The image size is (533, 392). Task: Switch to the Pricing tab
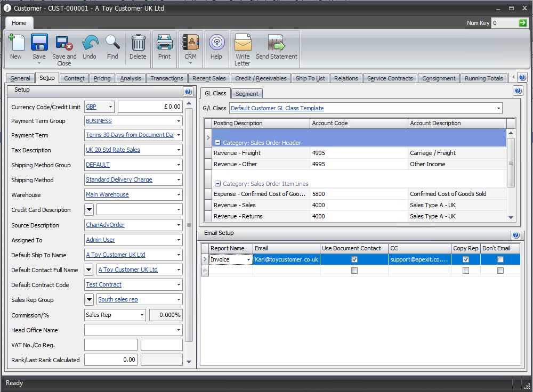(102, 78)
